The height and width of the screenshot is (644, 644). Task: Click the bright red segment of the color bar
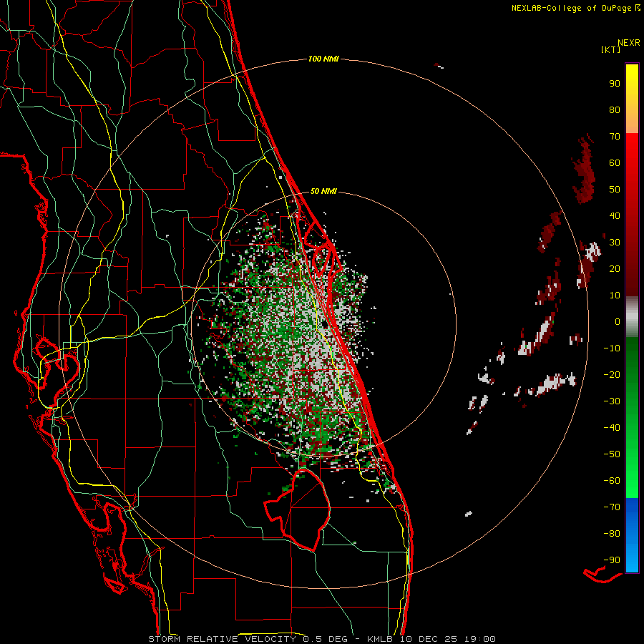(x=632, y=165)
